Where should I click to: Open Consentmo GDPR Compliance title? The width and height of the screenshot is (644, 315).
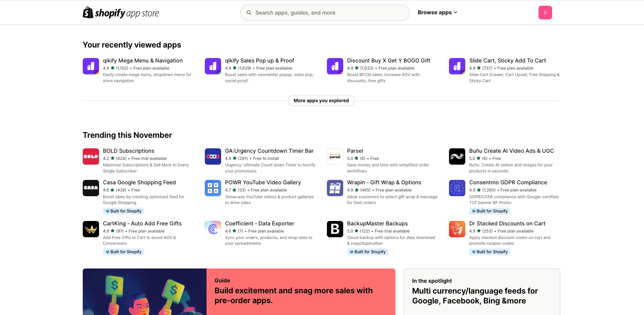(x=508, y=182)
